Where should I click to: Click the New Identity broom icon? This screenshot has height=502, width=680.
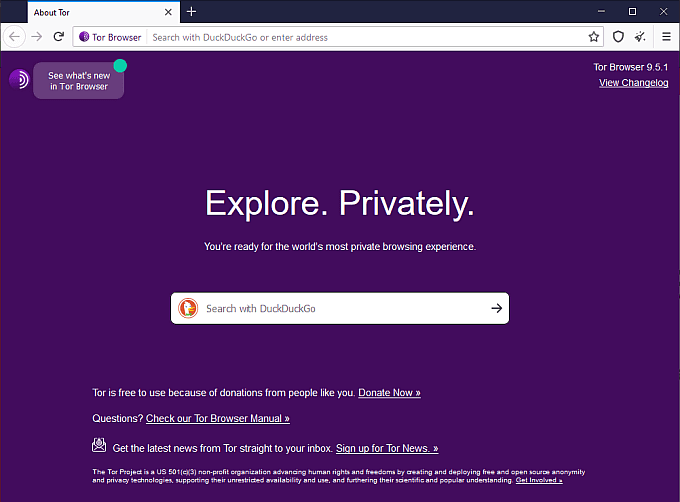[640, 37]
